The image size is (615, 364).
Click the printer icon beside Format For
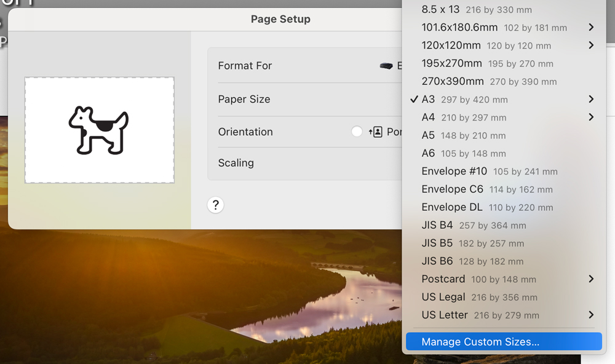386,66
